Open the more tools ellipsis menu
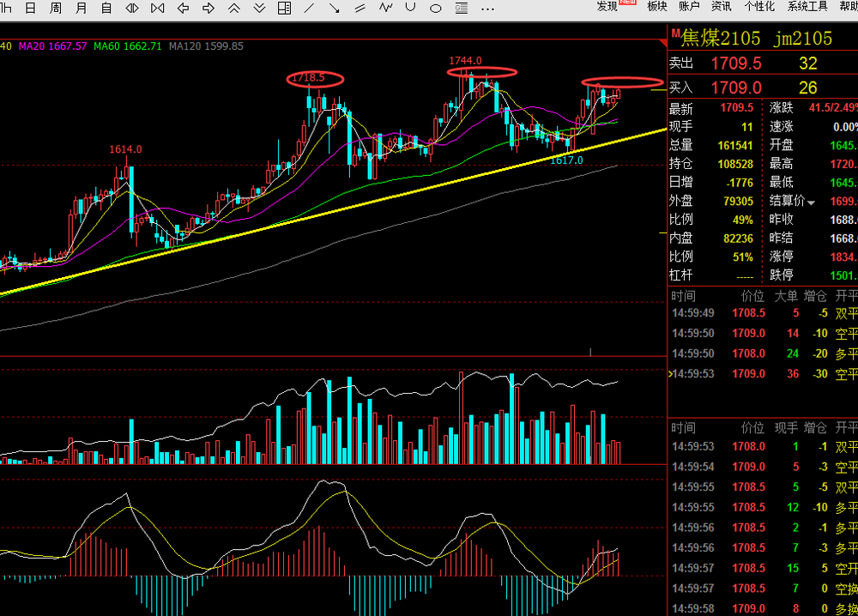This screenshot has width=858, height=616. click(487, 9)
